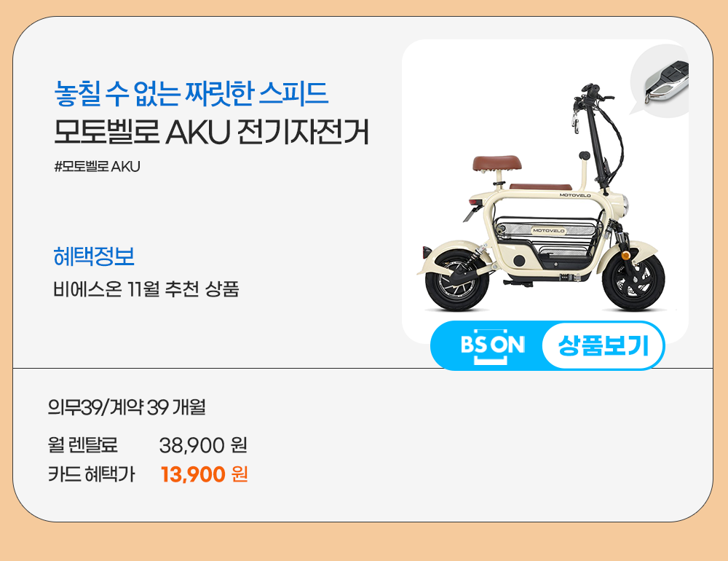
Task: Click the MOTOVELO basket nameplate
Action: coord(549,230)
